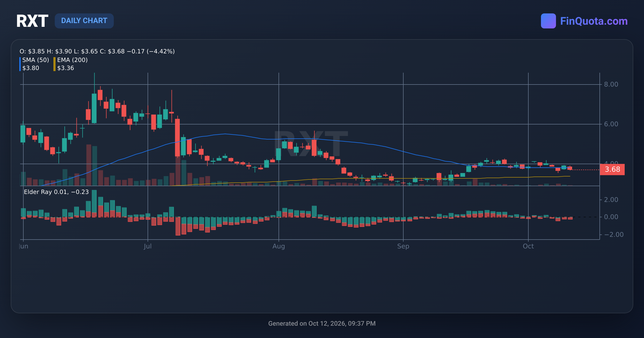
Task: Click the blue SMA color bar
Action: point(20,64)
